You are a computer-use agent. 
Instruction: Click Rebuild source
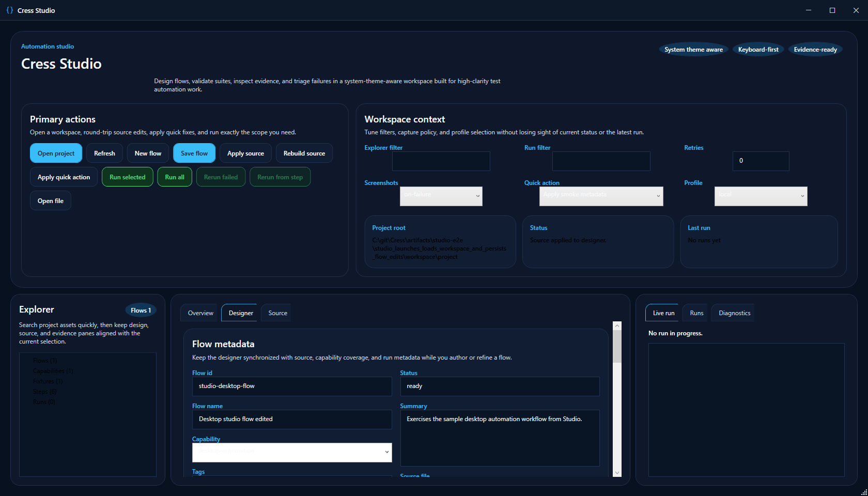(304, 153)
